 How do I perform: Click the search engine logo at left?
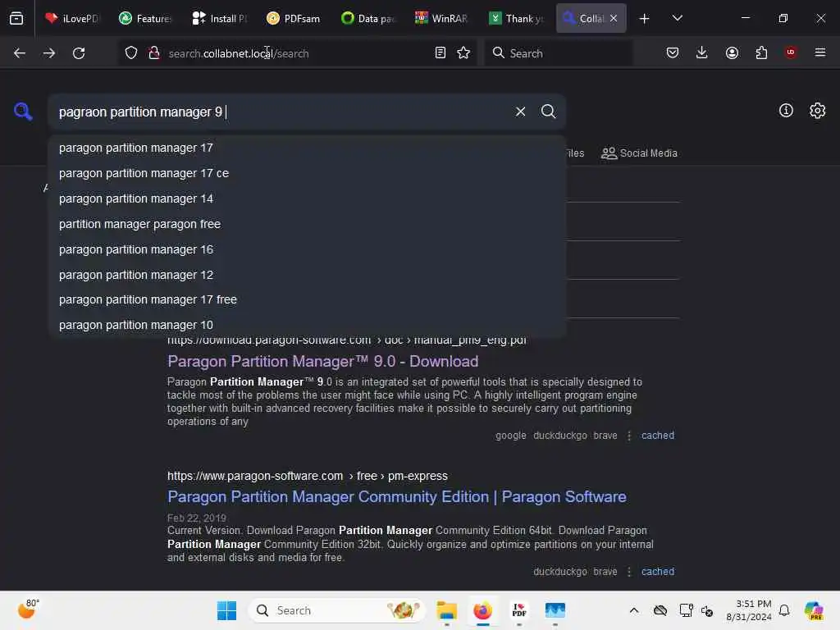(23, 112)
